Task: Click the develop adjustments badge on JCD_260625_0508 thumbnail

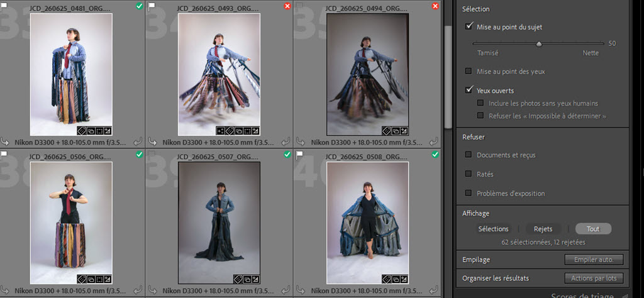Action: click(x=404, y=280)
